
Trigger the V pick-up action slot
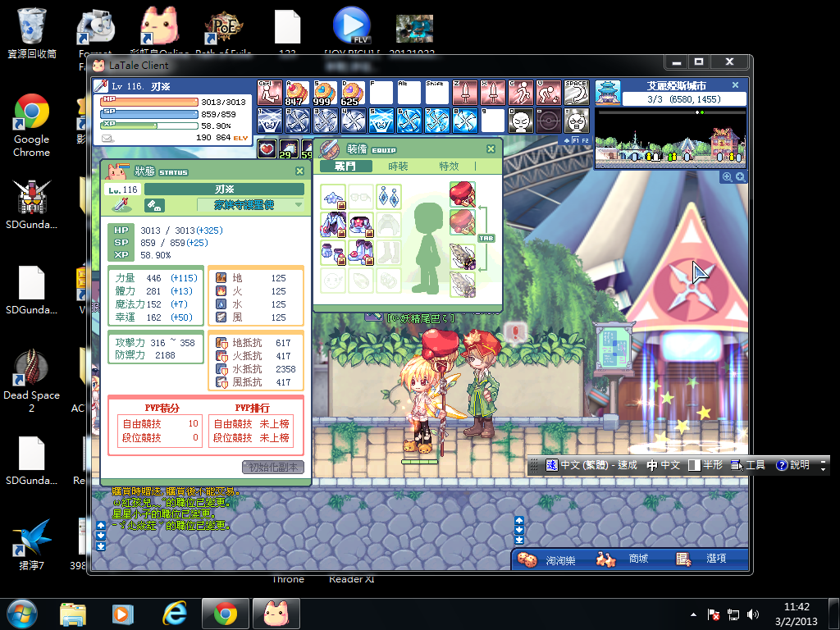549,93
